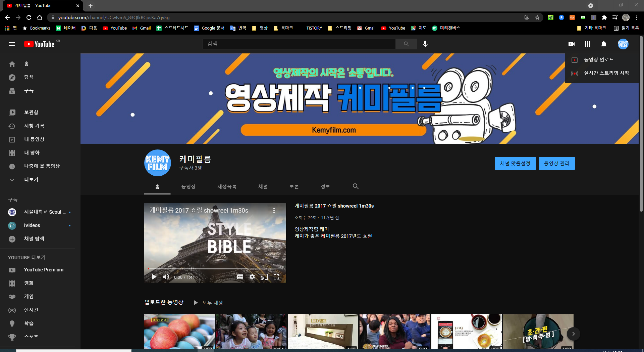Viewport: 644px width, 352px height.
Task: Switch to the 정보 tab
Action: [325, 186]
